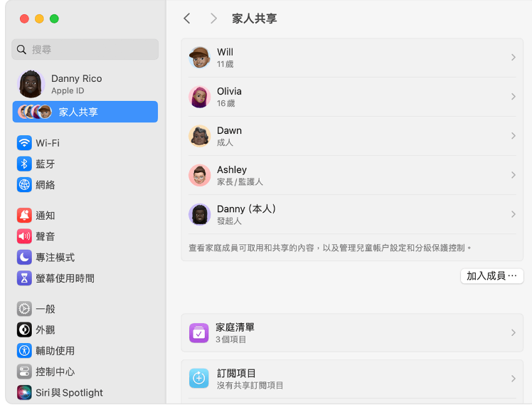This screenshot has height=405, width=532.
Task: Open 專注模式 moon icon
Action: (25, 258)
